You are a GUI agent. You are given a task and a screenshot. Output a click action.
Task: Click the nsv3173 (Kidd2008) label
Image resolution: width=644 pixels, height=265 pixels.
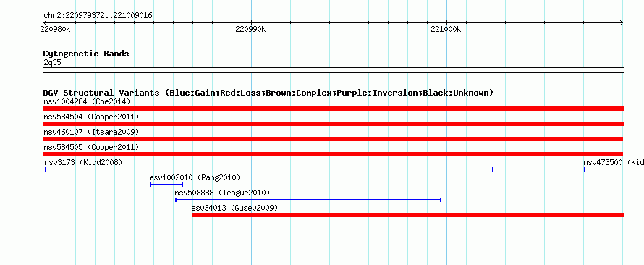click(x=83, y=162)
